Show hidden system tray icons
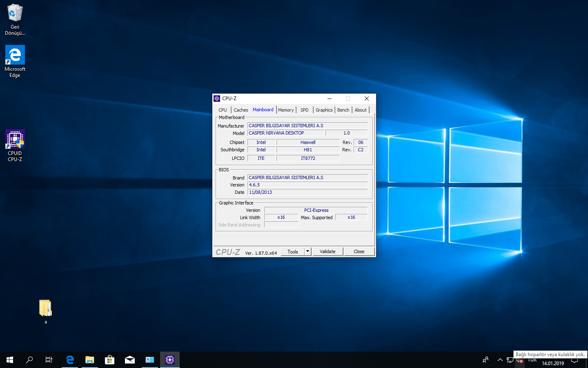The image size is (588, 368). point(500,360)
